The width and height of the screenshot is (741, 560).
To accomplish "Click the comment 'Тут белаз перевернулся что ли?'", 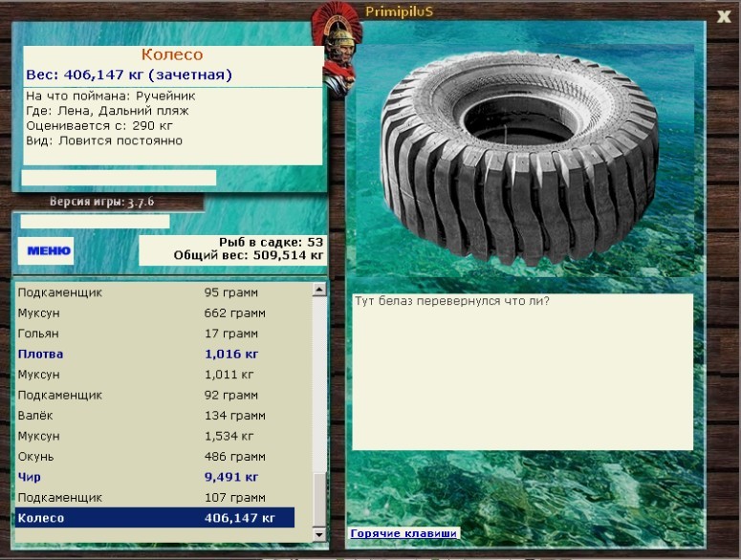I will click(x=452, y=301).
